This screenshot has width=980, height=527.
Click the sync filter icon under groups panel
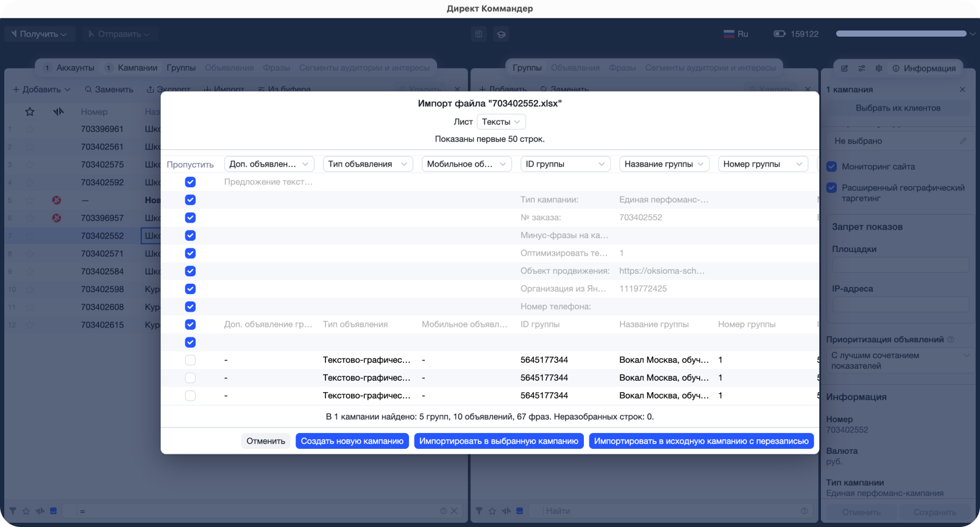[506, 511]
